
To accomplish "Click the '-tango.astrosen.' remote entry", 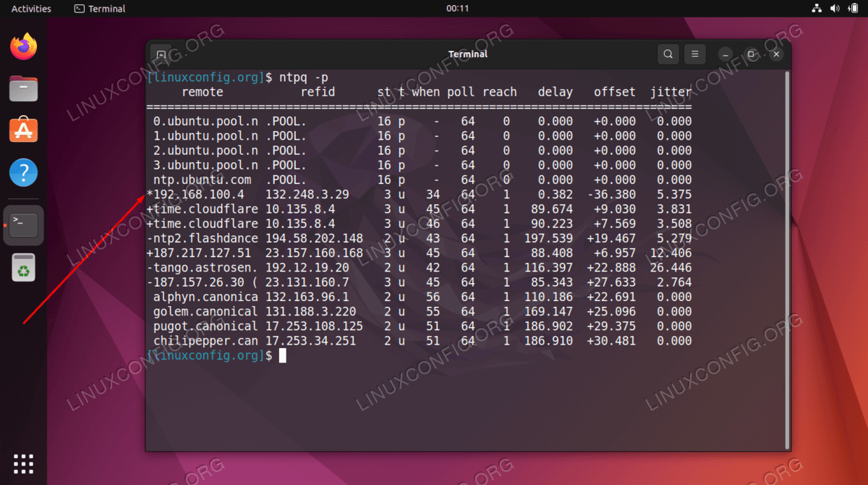I will (x=202, y=267).
